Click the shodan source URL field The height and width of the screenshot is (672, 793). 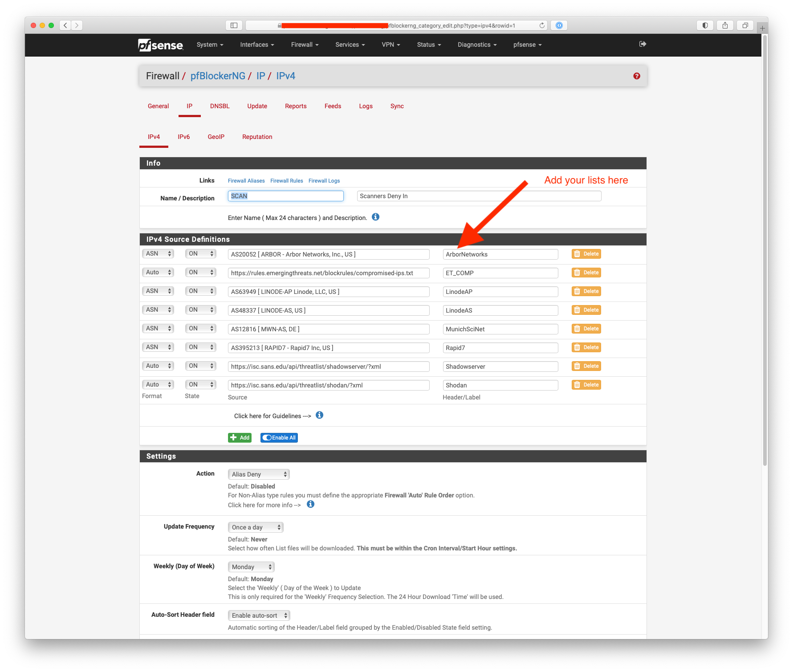pyautogui.click(x=329, y=385)
